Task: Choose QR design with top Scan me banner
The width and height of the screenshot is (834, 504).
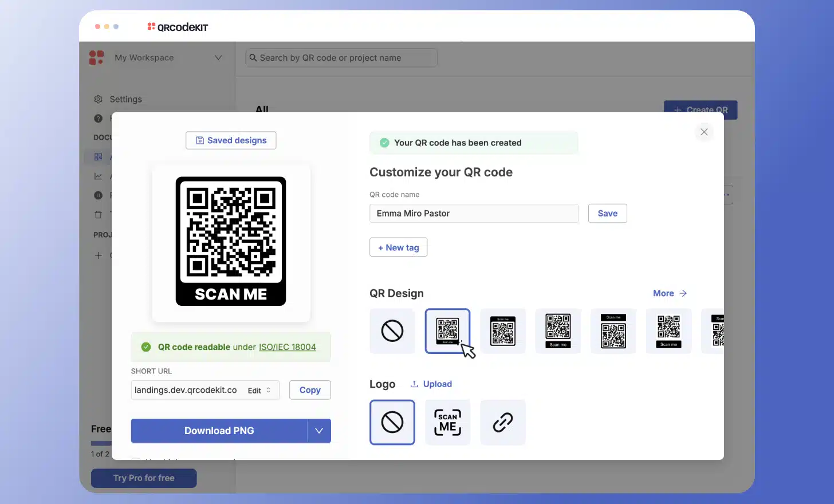Action: (x=613, y=331)
